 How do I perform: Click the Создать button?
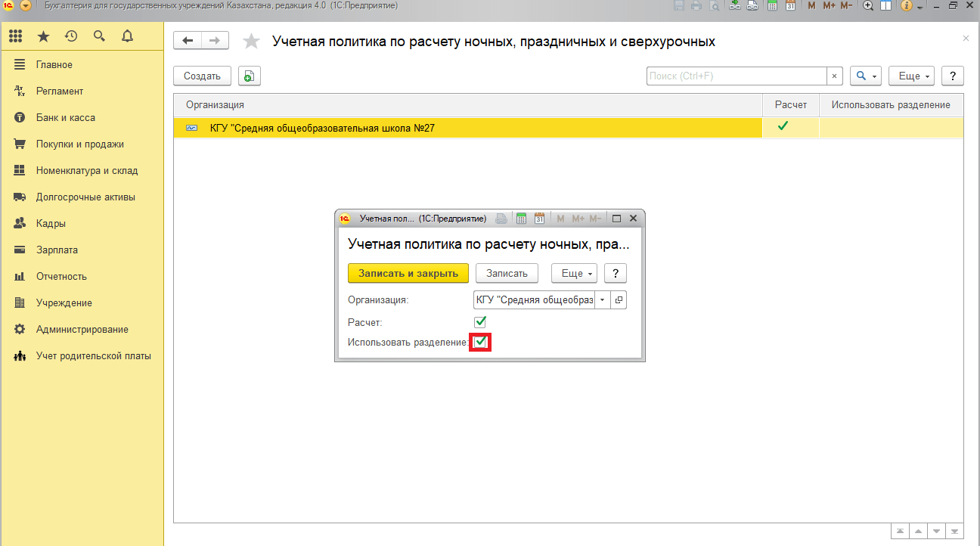click(x=202, y=76)
